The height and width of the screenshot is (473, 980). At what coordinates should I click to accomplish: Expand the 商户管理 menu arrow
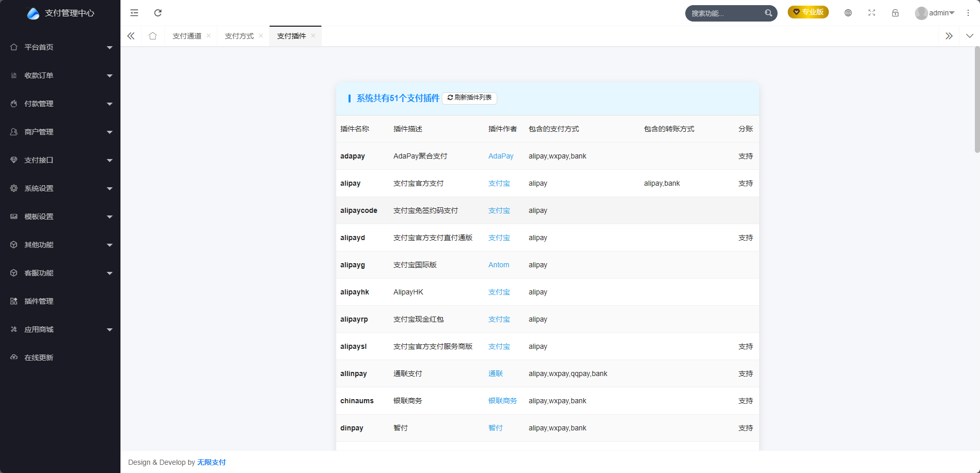[110, 132]
